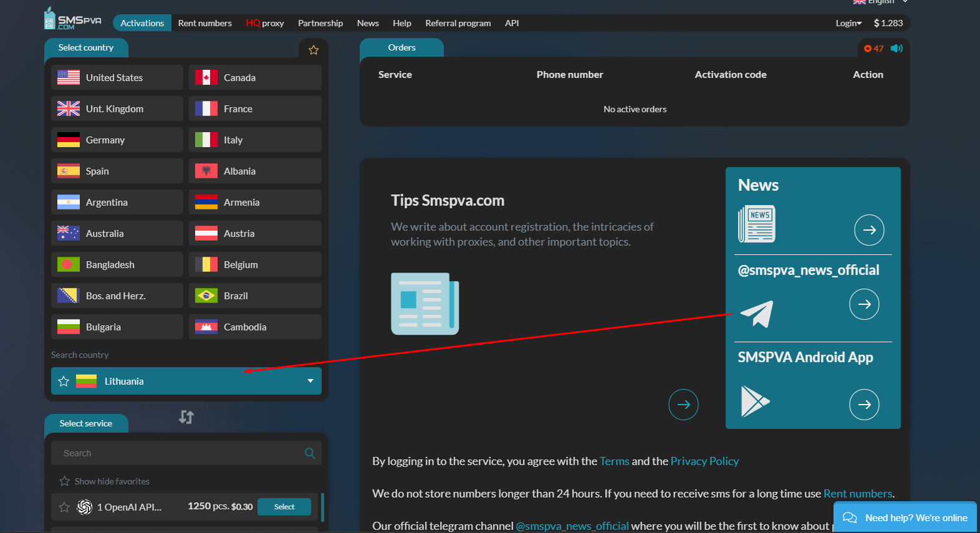Click the Orders tab

point(401,48)
